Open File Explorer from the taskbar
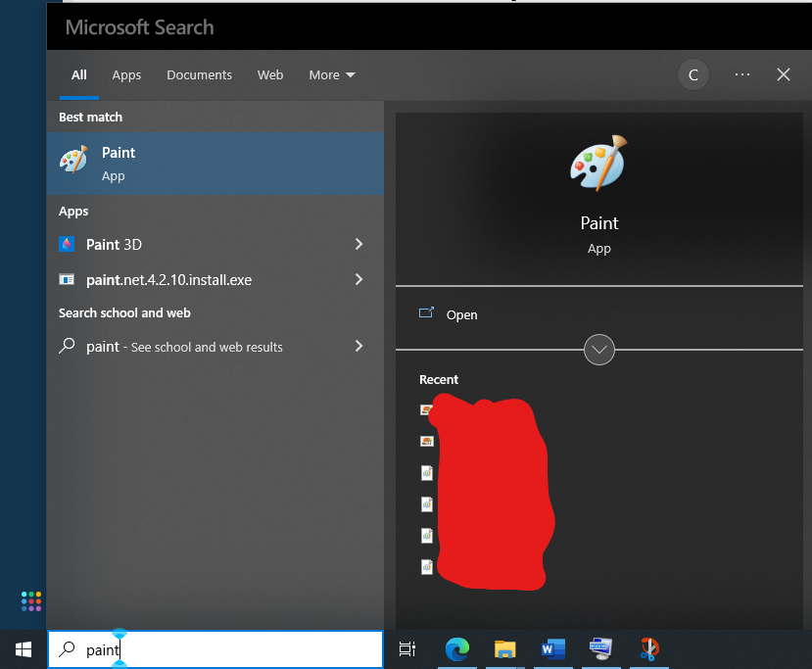812x669 pixels. (504, 649)
